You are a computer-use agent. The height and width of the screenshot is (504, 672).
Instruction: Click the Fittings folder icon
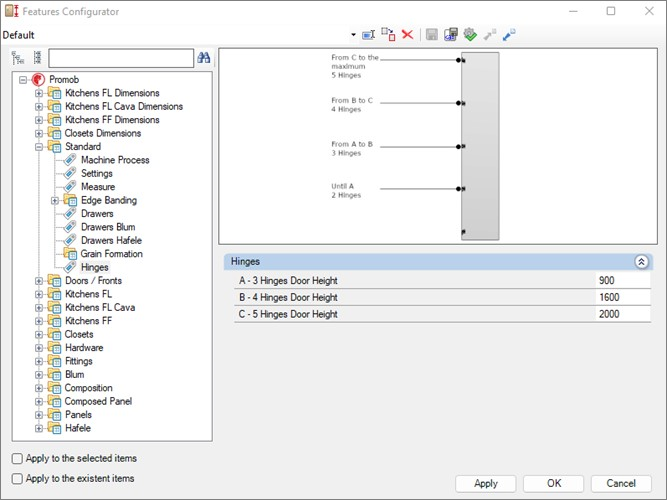(54, 361)
